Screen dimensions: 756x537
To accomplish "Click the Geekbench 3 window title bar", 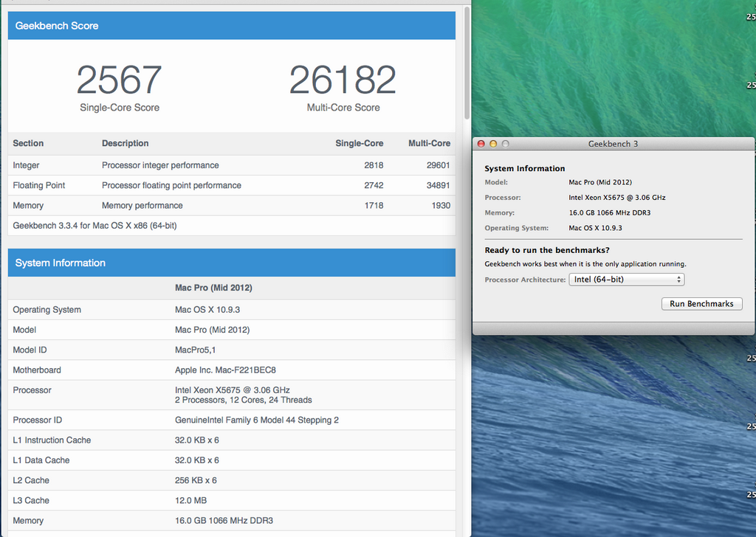I will [613, 144].
